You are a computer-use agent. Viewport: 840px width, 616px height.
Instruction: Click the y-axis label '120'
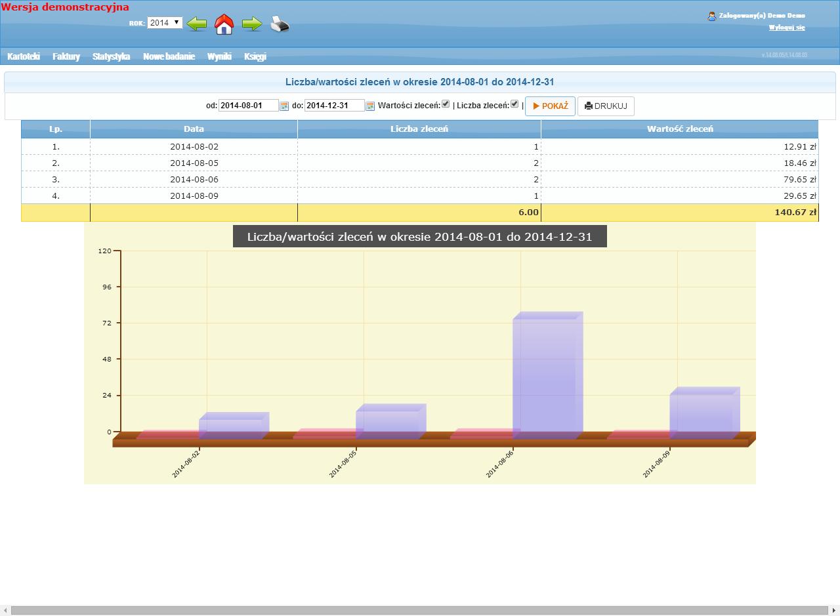[x=105, y=251]
